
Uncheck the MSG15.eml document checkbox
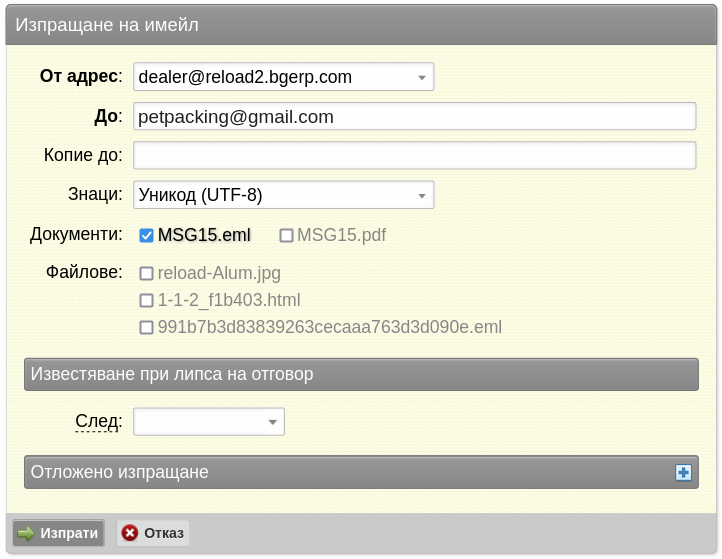pos(146,236)
